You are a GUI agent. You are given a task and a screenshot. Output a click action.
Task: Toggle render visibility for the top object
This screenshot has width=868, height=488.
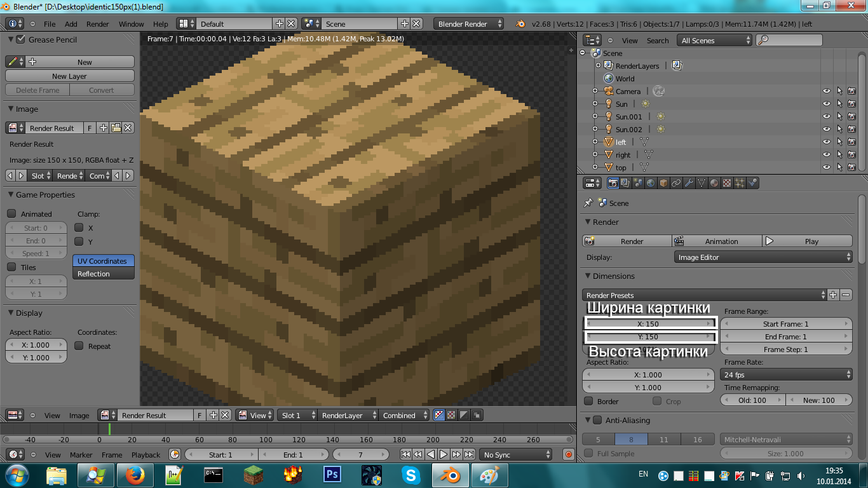(x=851, y=167)
